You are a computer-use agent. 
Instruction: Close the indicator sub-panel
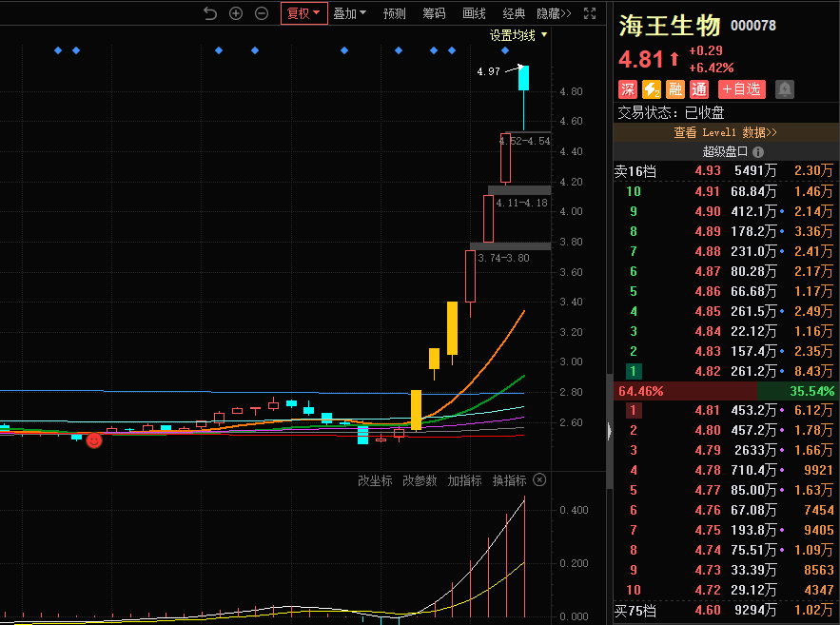(x=539, y=480)
